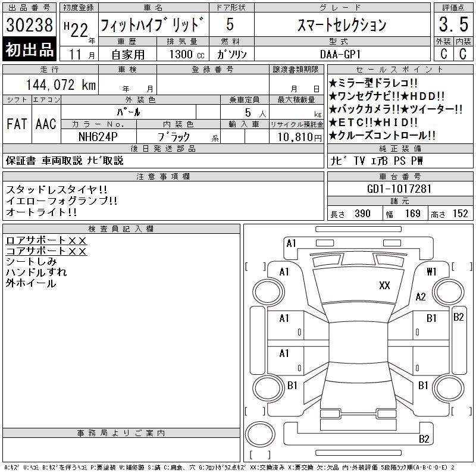
Task: Click the A1 mark on the front bumper
Action: pos(291,243)
